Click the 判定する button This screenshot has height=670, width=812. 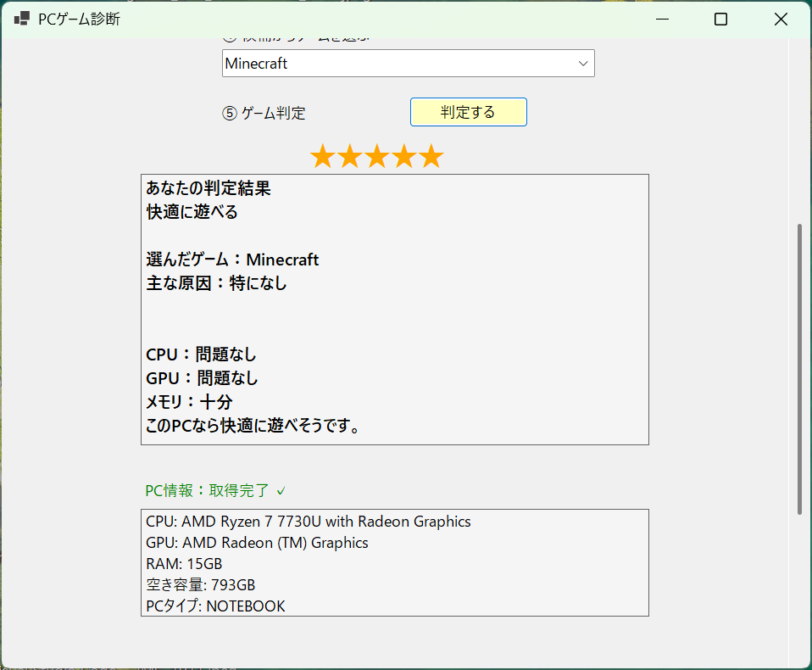point(468,112)
